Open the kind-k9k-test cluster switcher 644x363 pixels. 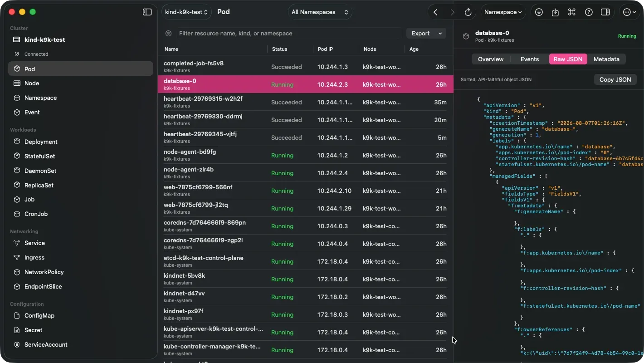tap(187, 12)
